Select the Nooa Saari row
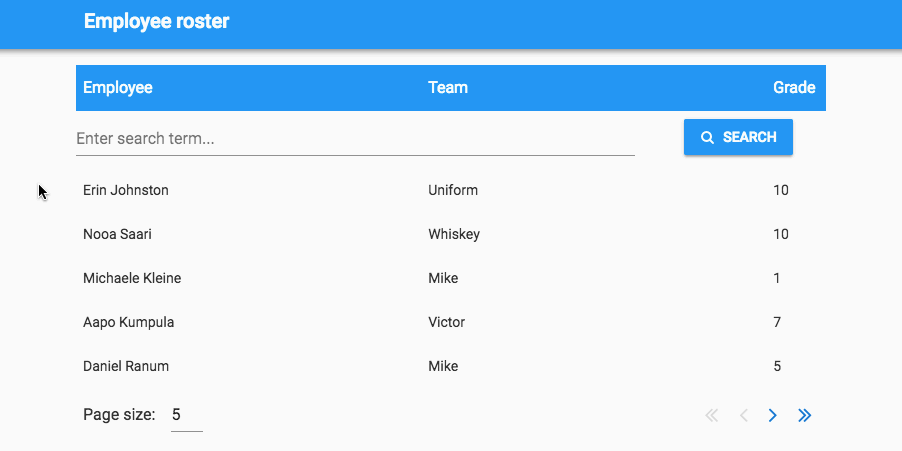The image size is (902, 451). [450, 234]
